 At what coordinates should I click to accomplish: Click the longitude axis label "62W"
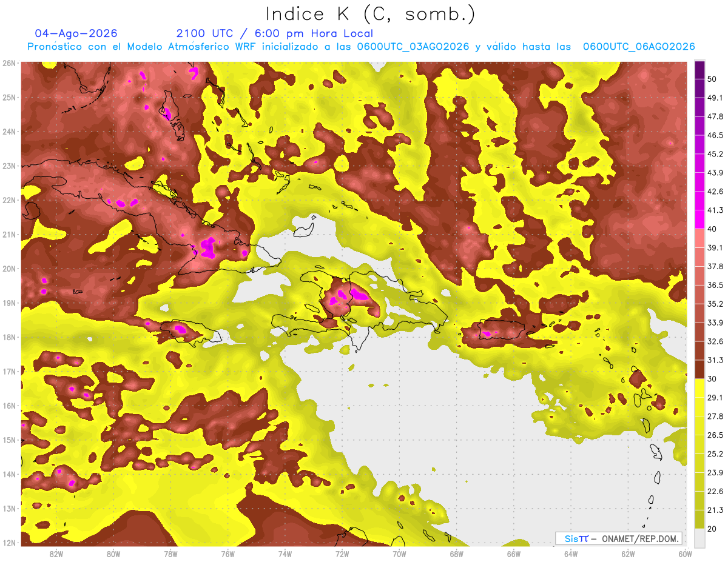pyautogui.click(x=628, y=554)
